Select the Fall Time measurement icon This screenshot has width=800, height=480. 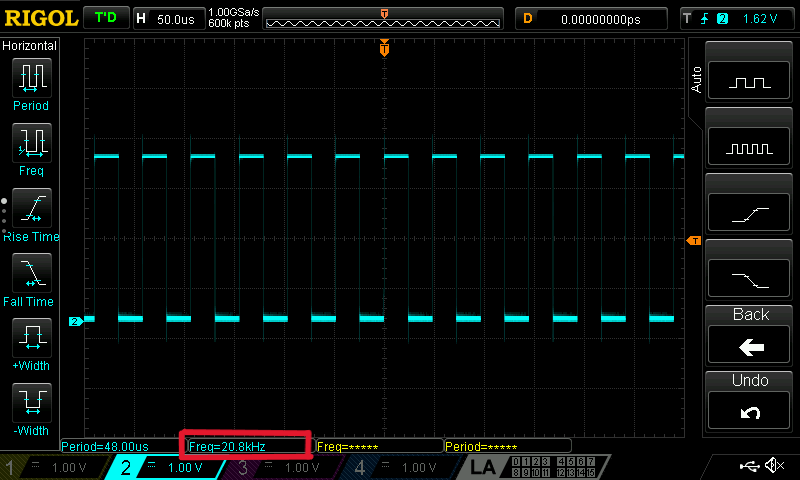pos(31,275)
